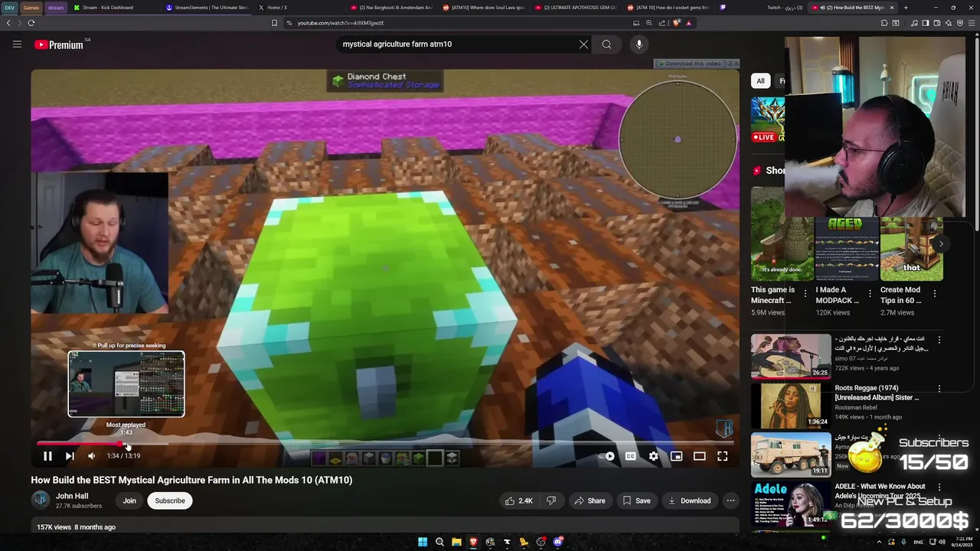The width and height of the screenshot is (980, 551).
Task: Share the video
Action: [590, 500]
